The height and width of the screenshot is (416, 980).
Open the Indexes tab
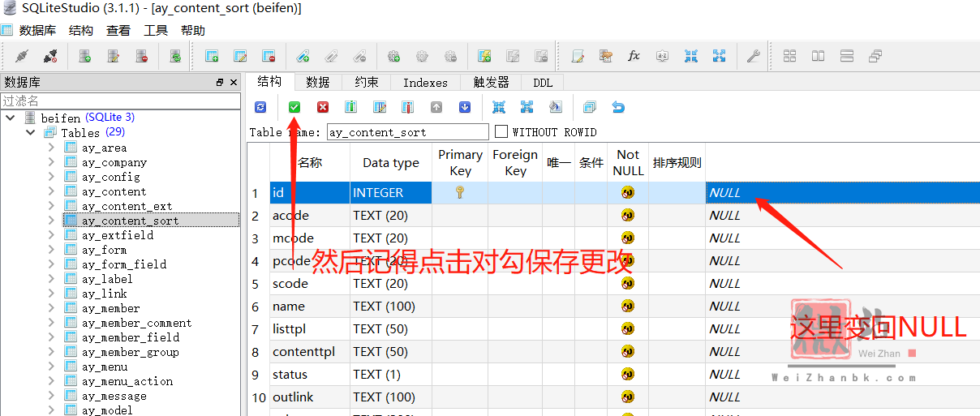point(425,83)
